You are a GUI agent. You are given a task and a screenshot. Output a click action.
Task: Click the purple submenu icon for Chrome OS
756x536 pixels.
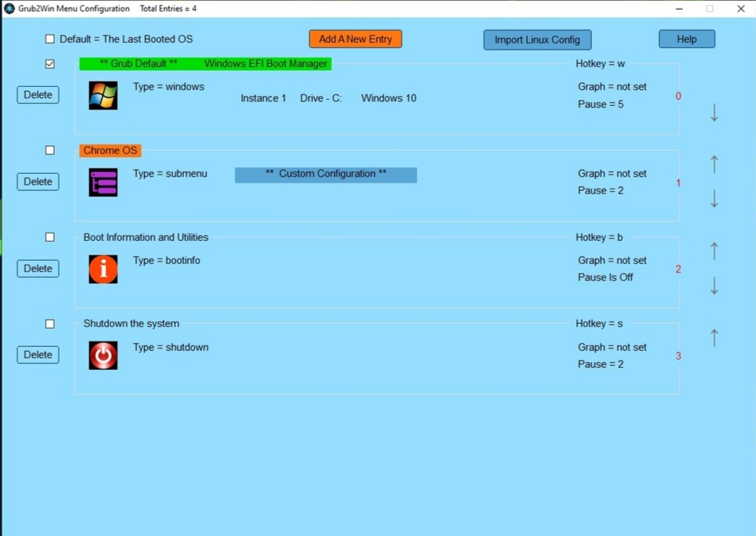pos(103,182)
